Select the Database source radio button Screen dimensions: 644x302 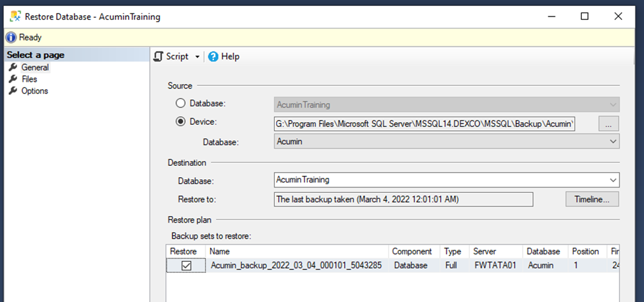click(180, 104)
